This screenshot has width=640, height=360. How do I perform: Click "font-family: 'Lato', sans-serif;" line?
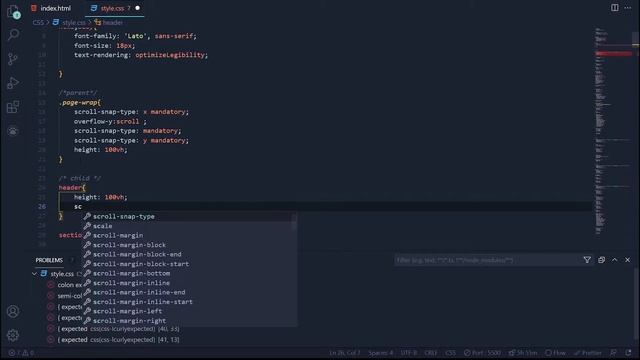(135, 36)
